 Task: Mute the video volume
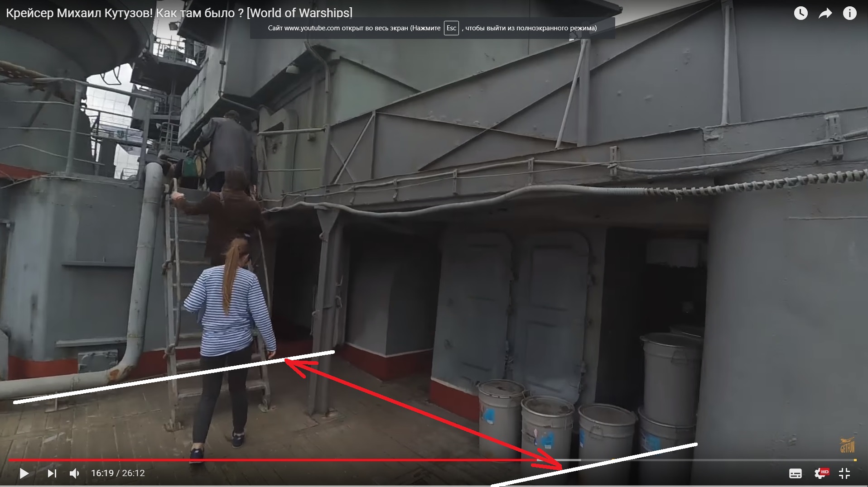pyautogui.click(x=74, y=473)
